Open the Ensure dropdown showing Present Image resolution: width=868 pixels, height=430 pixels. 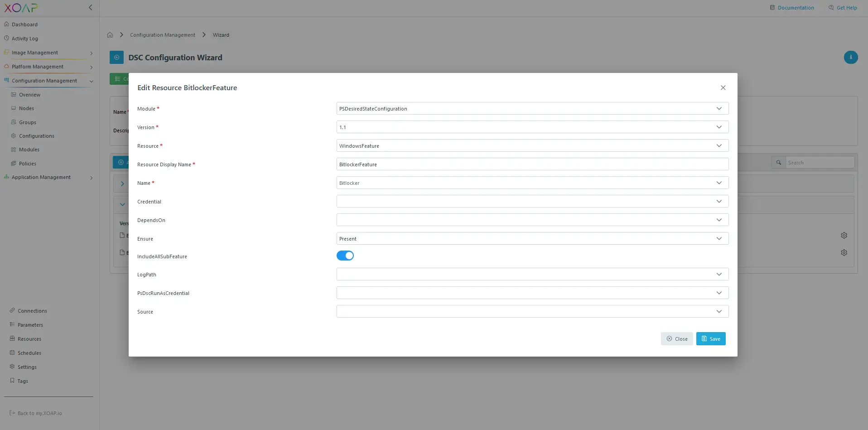click(x=532, y=238)
